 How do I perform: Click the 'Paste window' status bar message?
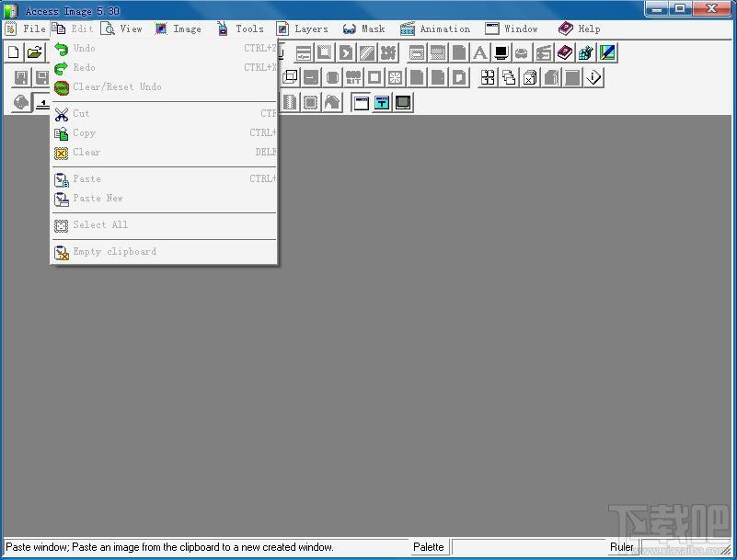(x=169, y=547)
